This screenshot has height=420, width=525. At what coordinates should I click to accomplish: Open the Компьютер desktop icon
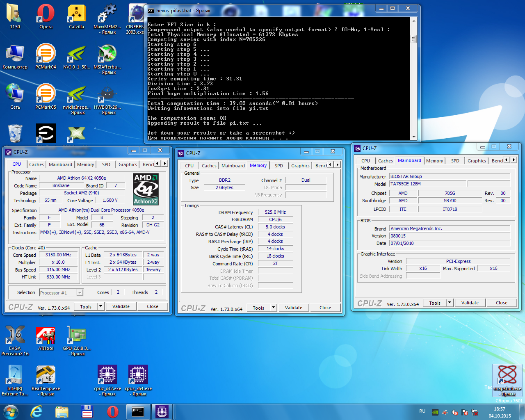(x=15, y=57)
